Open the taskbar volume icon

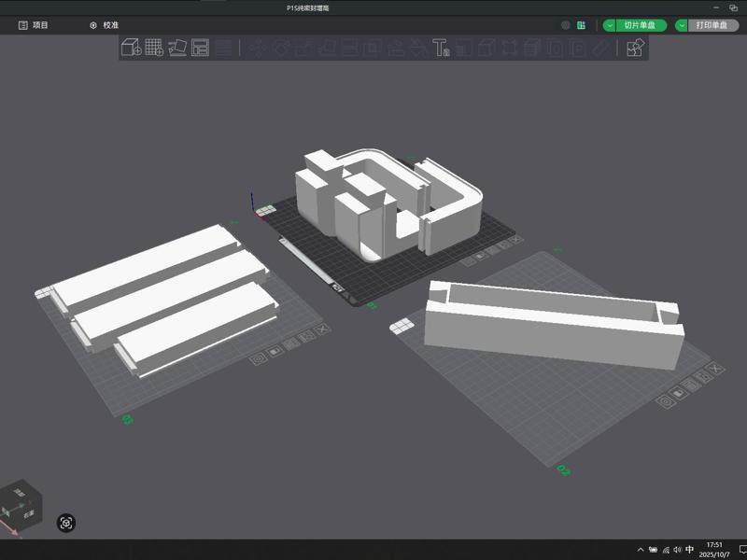tap(677, 550)
